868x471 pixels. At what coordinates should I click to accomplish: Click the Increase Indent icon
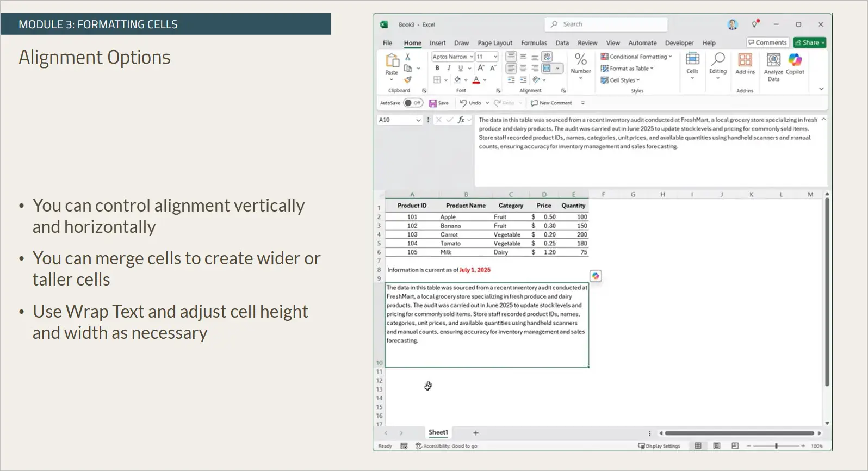[523, 80]
